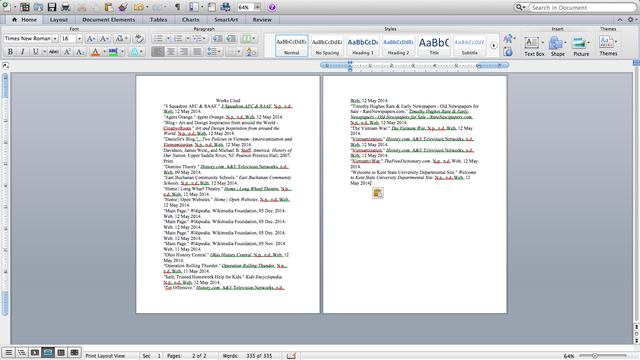Switch to the Tables tab
Image resolution: width=640 pixels, height=360 pixels.
(158, 20)
